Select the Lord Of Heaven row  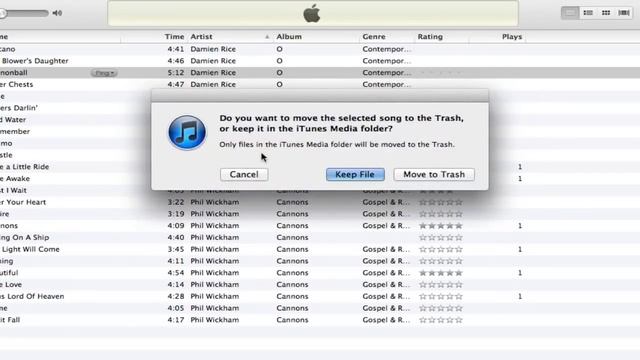[x=320, y=296]
